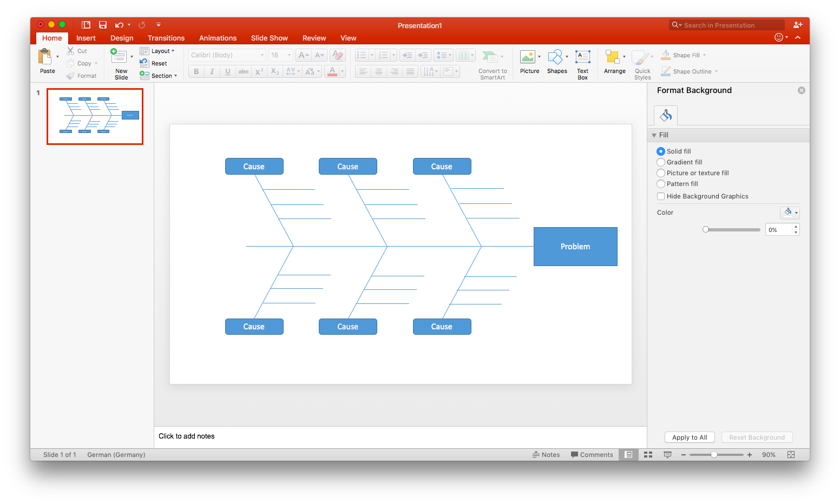Click the Arrange icon
Viewport: 840px width, 504px height.
(x=614, y=59)
